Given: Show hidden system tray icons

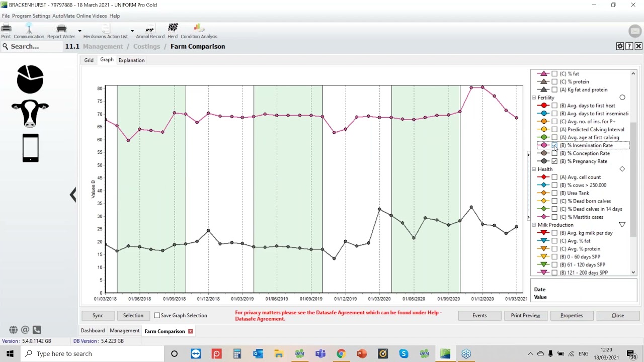Looking at the screenshot, I should coord(530,354).
